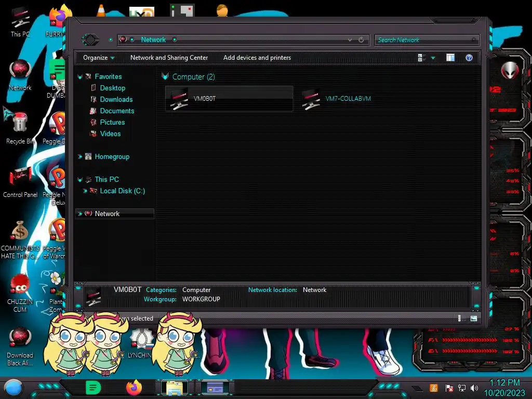Click the Java update tray icon
The height and width of the screenshot is (399, 532).
(x=434, y=388)
